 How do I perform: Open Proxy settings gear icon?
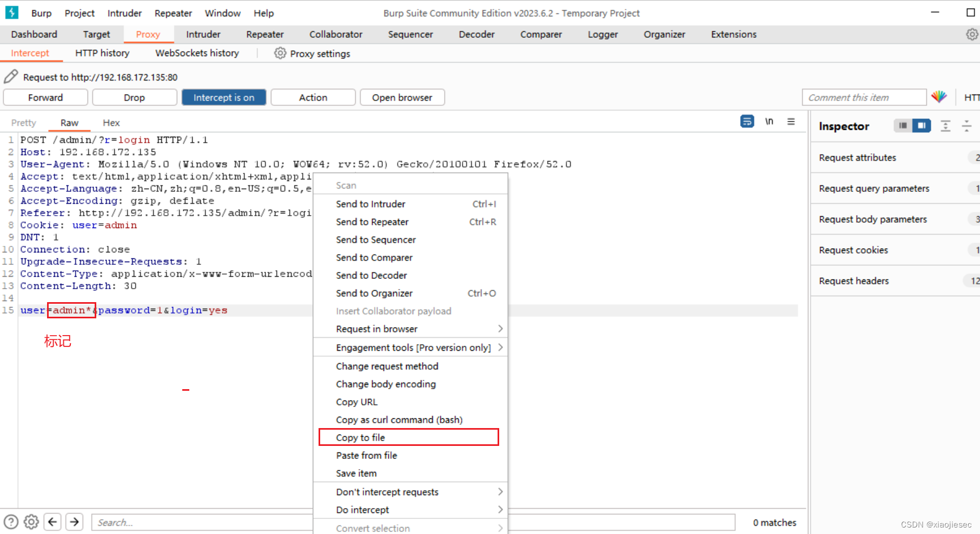[280, 53]
